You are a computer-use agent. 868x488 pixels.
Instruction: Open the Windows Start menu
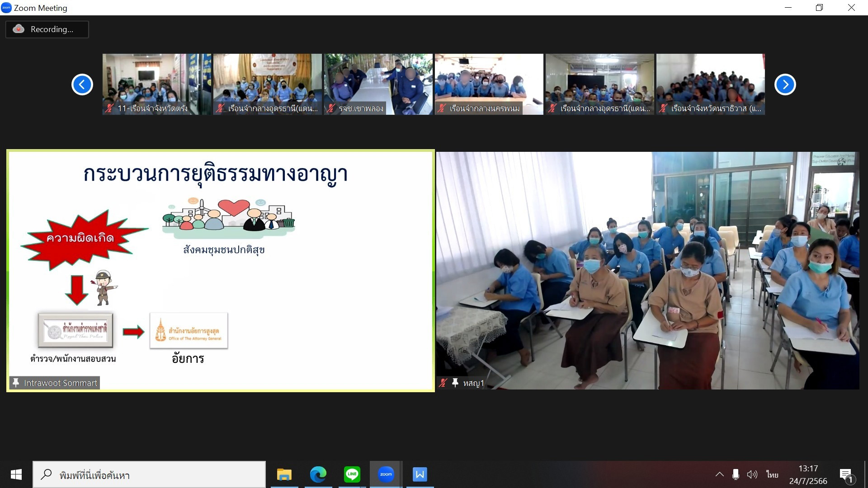click(x=16, y=474)
